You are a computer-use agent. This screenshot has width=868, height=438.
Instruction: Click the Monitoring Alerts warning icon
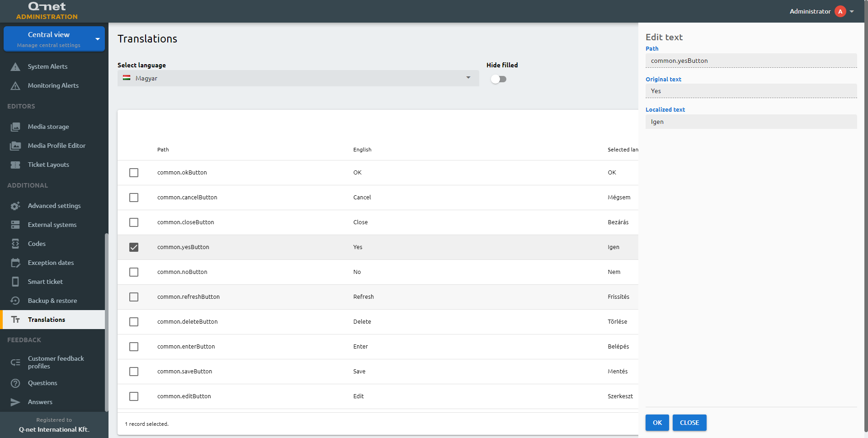click(x=15, y=86)
